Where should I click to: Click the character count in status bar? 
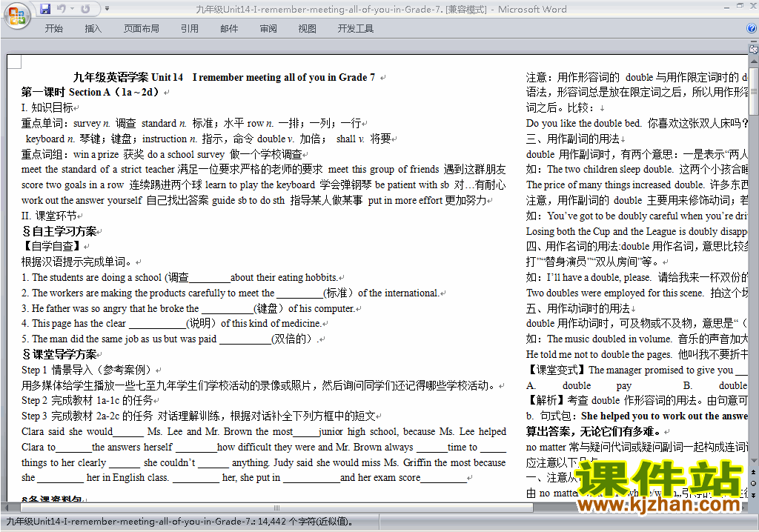305,522
